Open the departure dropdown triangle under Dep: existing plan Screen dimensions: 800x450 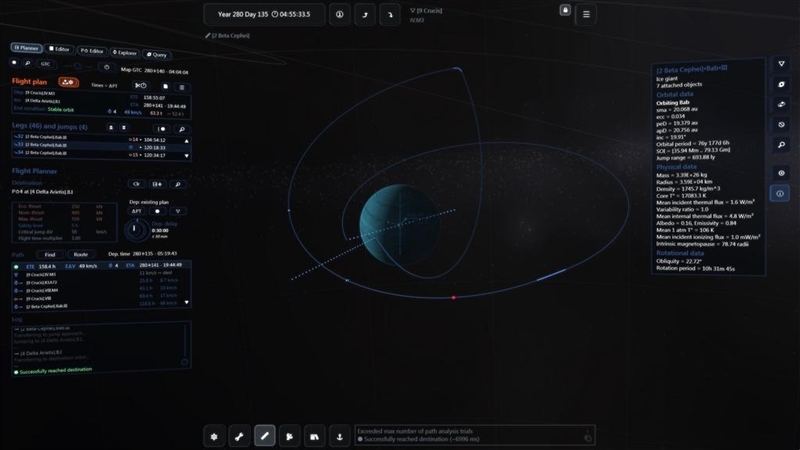coord(178,211)
